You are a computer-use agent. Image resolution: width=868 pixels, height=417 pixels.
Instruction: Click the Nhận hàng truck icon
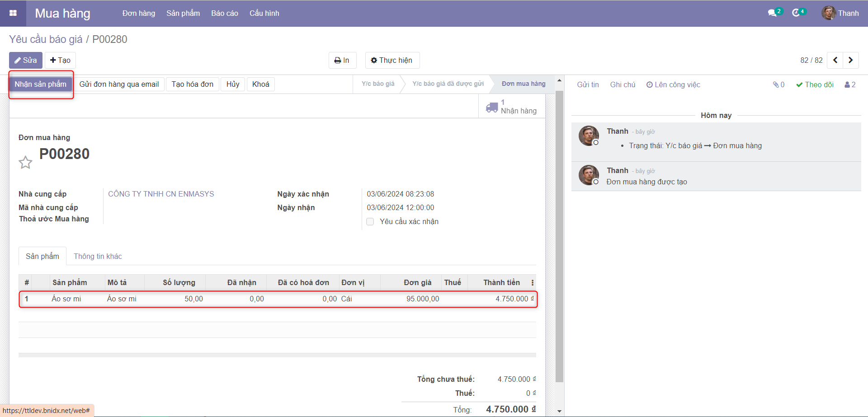pyautogui.click(x=492, y=107)
